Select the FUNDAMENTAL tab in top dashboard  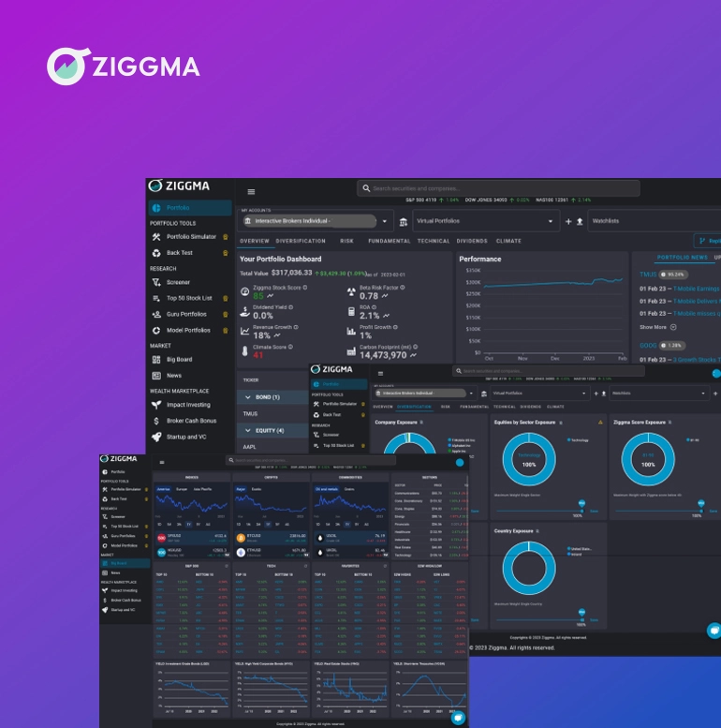tap(389, 241)
